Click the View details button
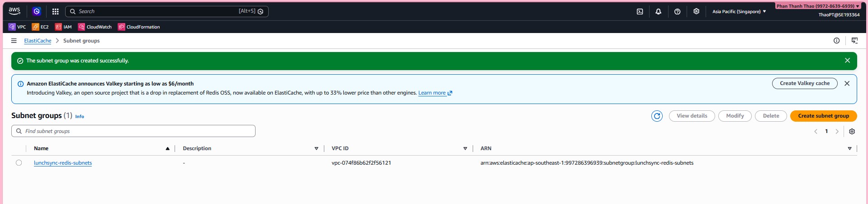Screen dimensions: 868x204 point(692,116)
